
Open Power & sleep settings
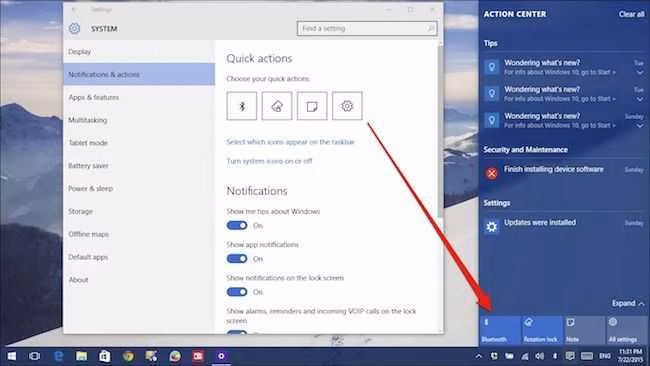click(139, 189)
